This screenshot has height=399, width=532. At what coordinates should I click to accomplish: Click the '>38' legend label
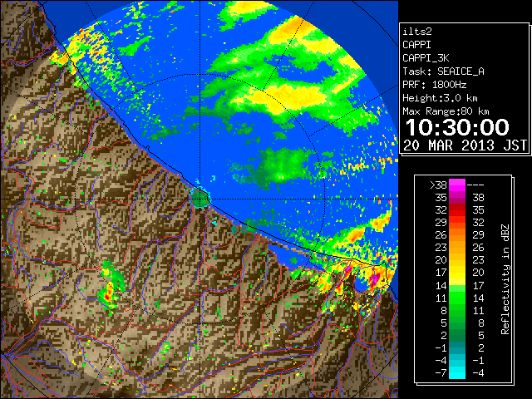coord(438,185)
